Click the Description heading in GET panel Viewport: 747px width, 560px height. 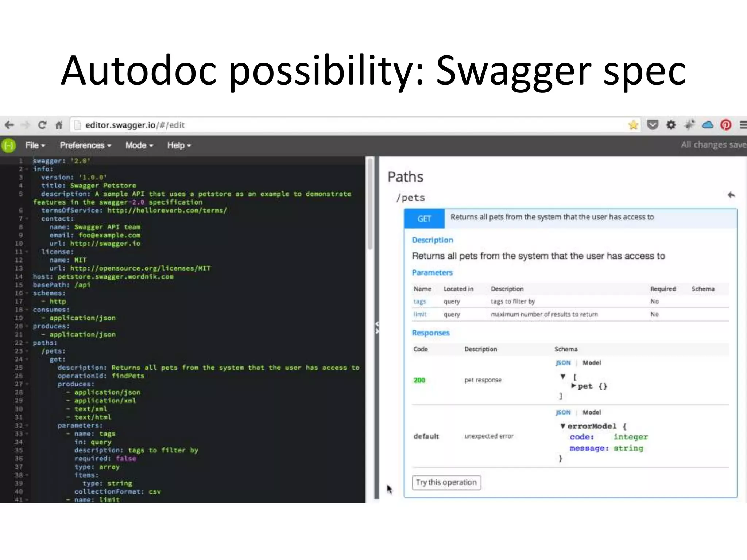click(433, 240)
